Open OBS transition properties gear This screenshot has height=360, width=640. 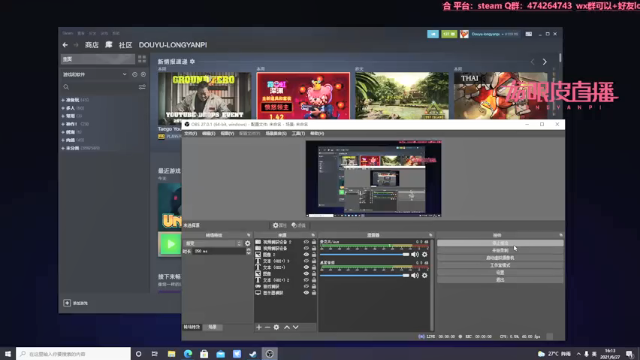coord(247,243)
